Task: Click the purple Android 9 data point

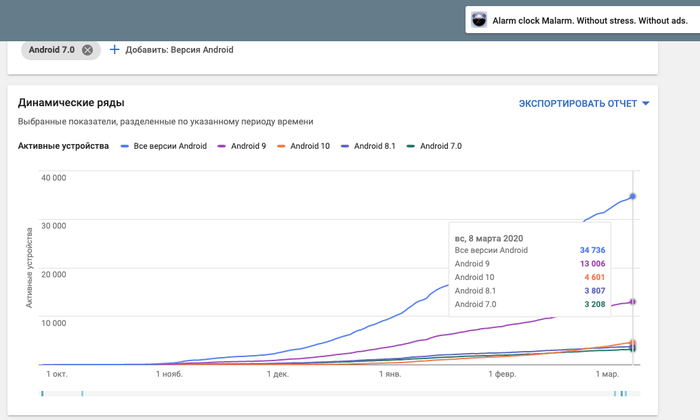Action: tap(633, 301)
